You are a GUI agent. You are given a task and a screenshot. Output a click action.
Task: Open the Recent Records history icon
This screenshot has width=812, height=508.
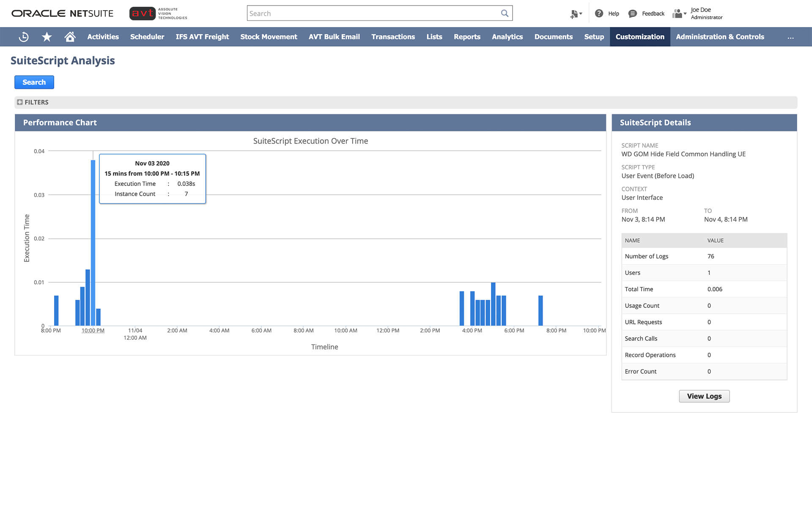tap(24, 37)
